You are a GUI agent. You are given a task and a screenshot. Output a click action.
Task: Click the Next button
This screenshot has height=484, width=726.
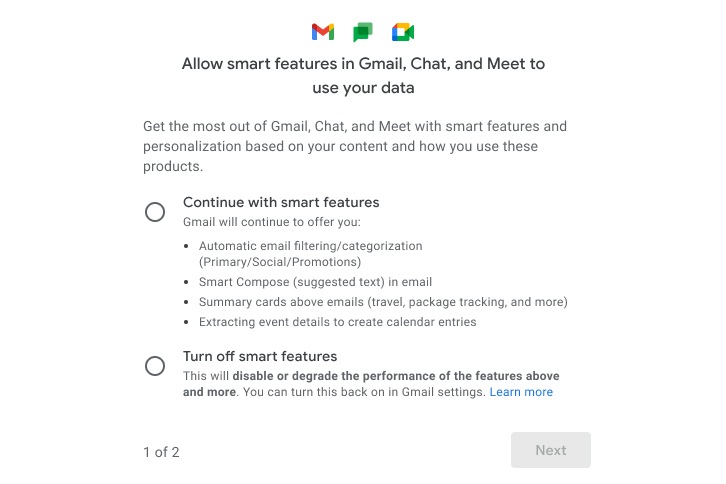point(551,450)
